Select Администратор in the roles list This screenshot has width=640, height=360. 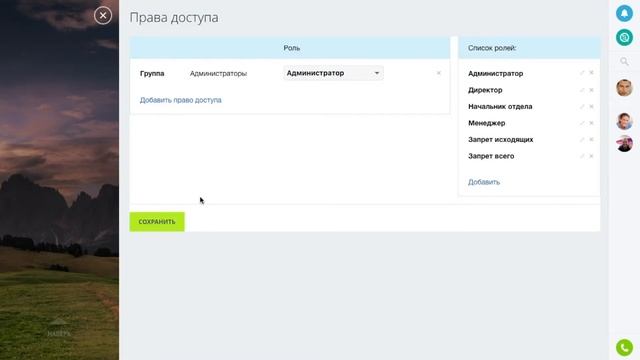pyautogui.click(x=496, y=73)
